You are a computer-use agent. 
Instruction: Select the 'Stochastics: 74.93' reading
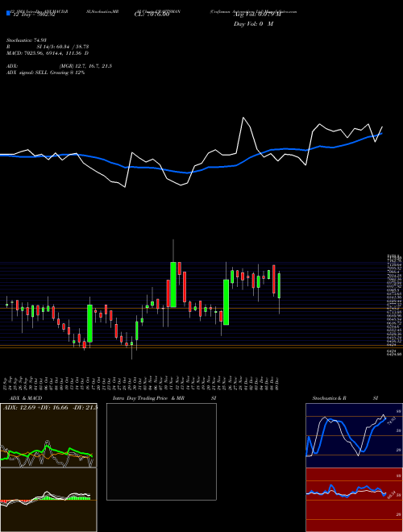click(25, 40)
